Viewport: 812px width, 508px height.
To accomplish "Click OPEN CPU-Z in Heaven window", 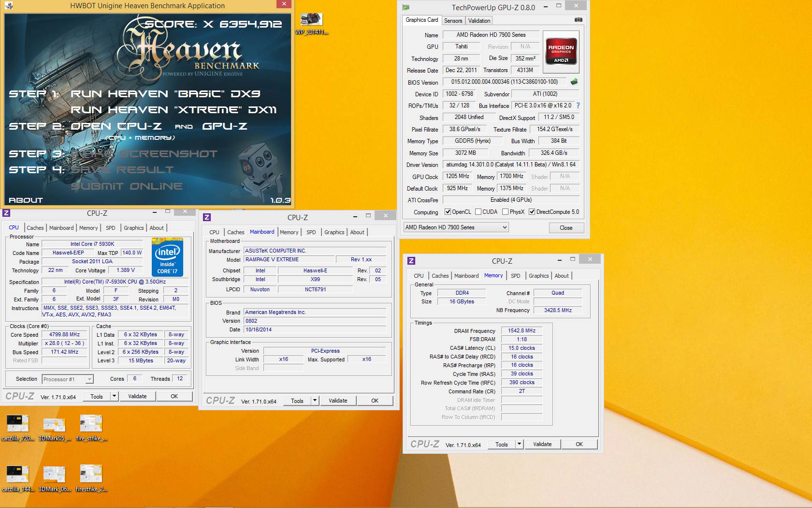I will [116, 126].
